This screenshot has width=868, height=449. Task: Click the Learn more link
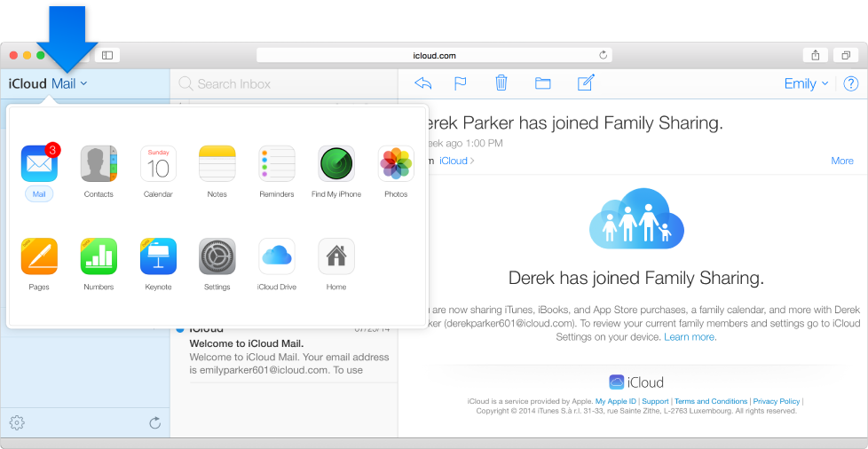(690, 337)
